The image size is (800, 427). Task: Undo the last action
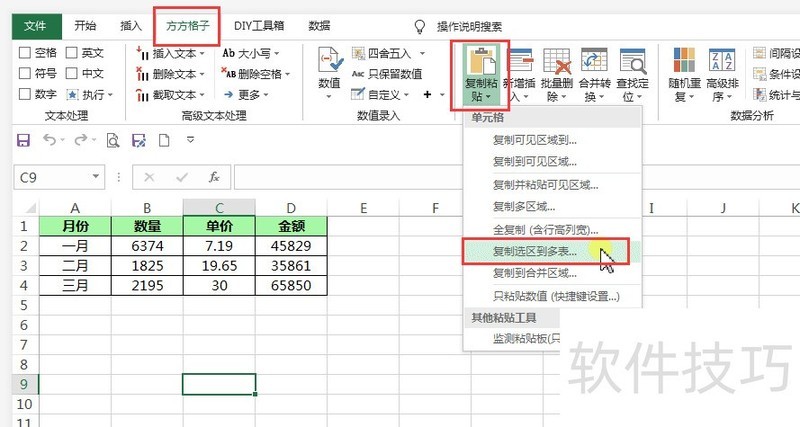(49, 139)
